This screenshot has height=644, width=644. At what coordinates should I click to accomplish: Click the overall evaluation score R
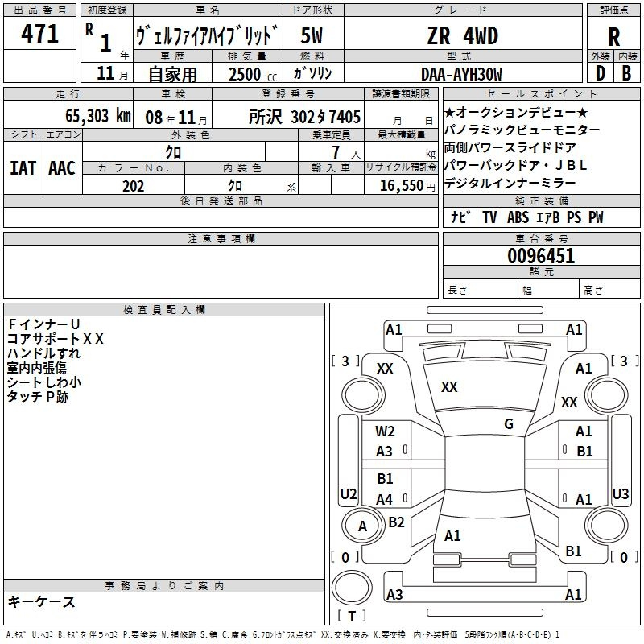[x=613, y=36]
